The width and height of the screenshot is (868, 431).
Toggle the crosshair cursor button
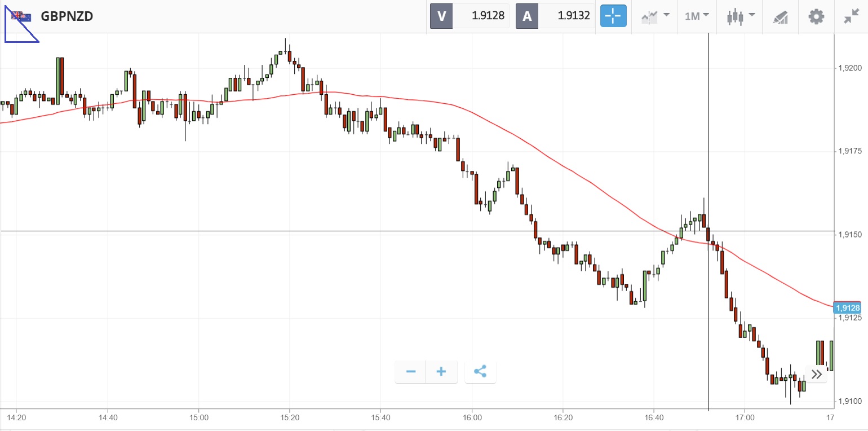[613, 16]
